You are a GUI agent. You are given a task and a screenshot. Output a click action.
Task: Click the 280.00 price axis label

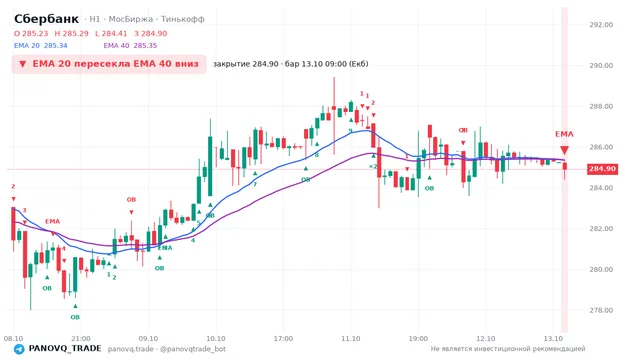601,269
